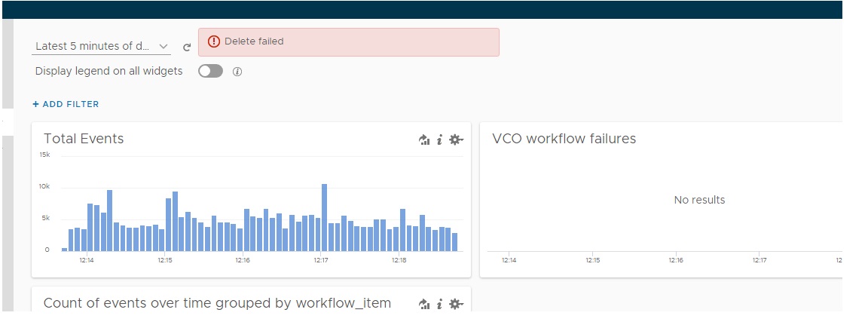Show info for workflow_item events widget
The image size is (868, 328).
tap(439, 304)
